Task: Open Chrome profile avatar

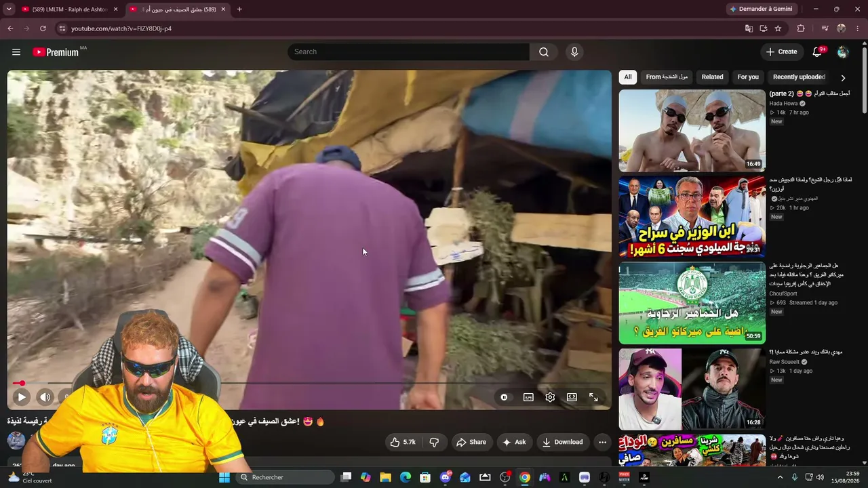Action: (842, 28)
